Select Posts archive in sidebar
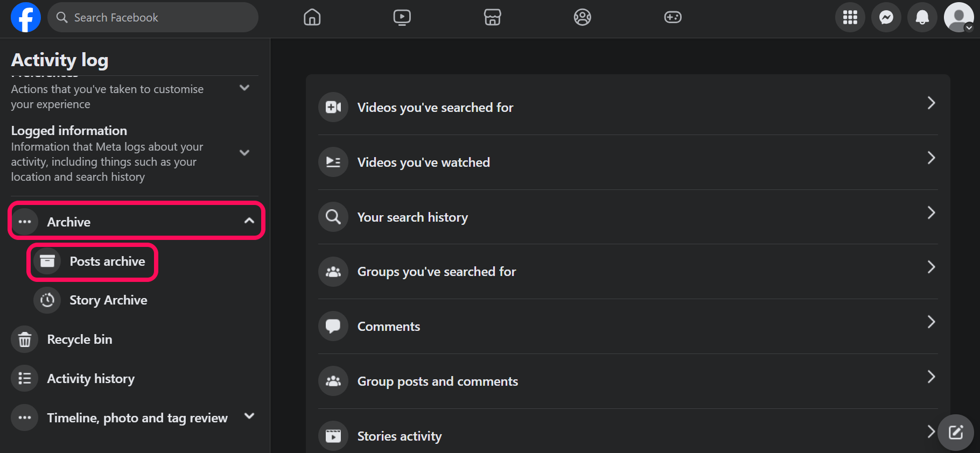This screenshot has width=980, height=453. 107,261
